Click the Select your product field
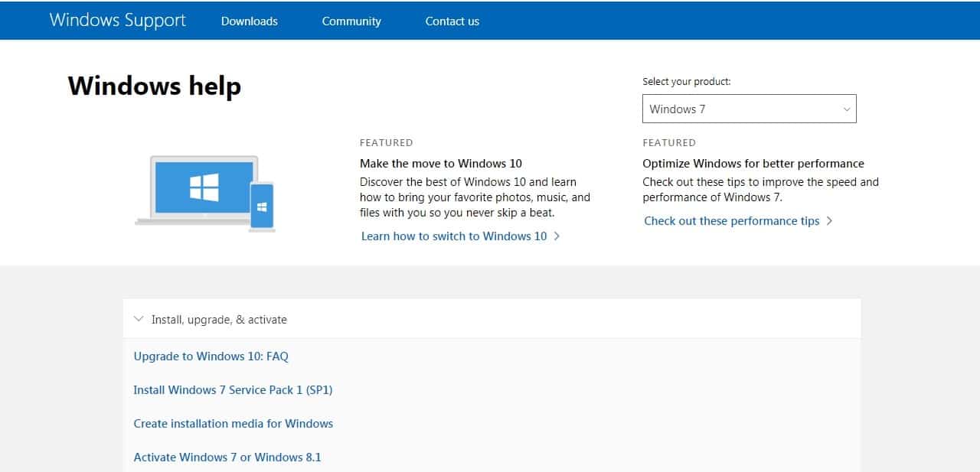Image resolution: width=980 pixels, height=472 pixels. (749, 109)
